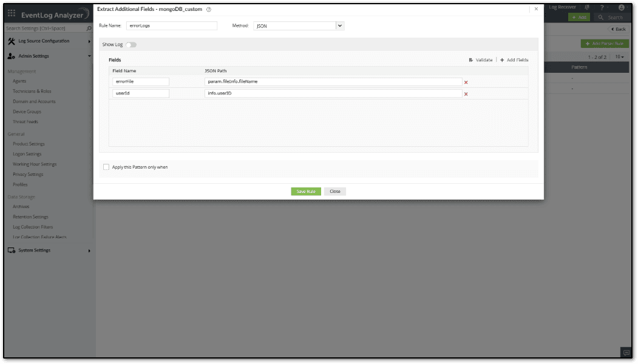The height and width of the screenshot is (364, 638).
Task: Check Apply this Pattern only when
Action: pyautogui.click(x=106, y=167)
